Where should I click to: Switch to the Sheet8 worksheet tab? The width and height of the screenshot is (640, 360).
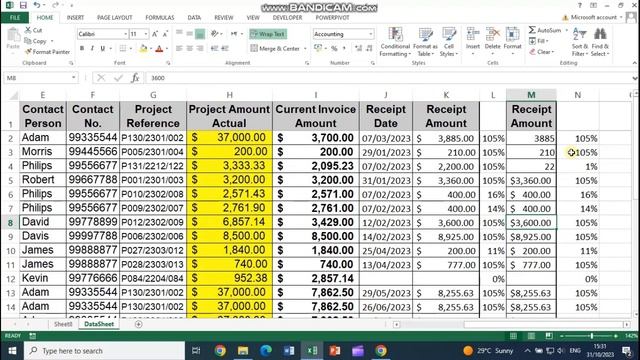pos(63,324)
